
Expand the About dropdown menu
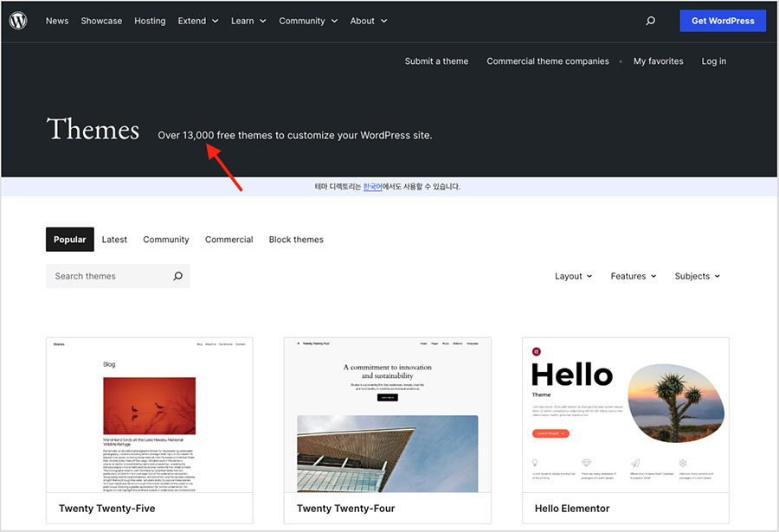click(x=368, y=21)
